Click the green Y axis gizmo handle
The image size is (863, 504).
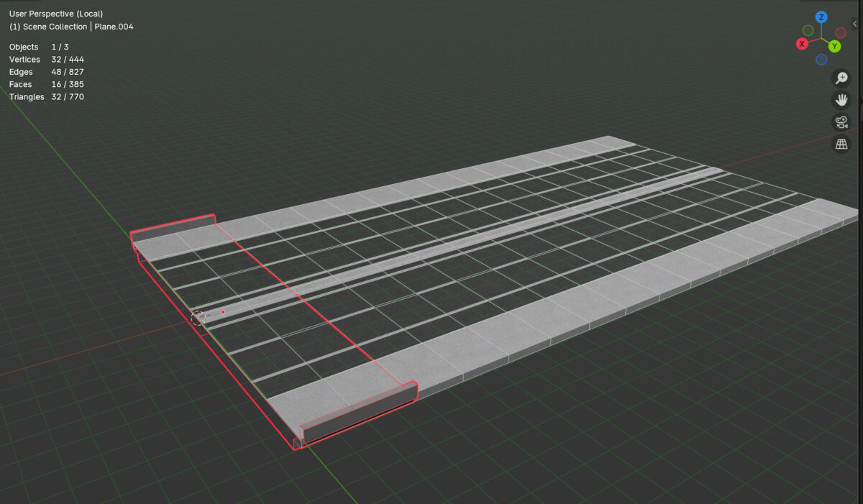pyautogui.click(x=834, y=46)
